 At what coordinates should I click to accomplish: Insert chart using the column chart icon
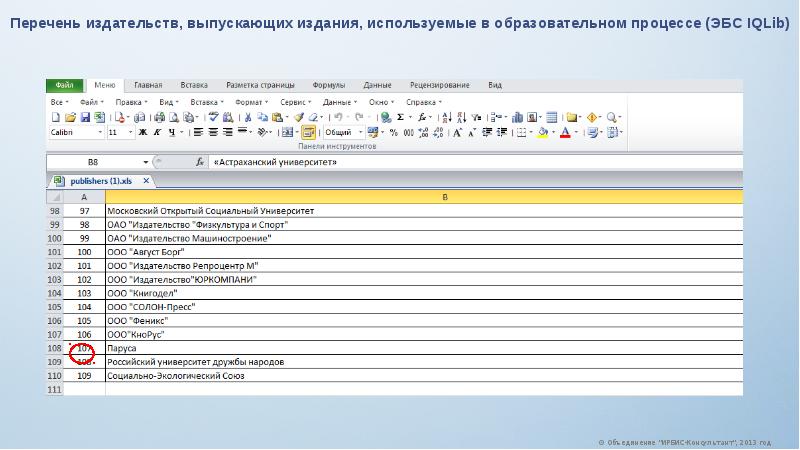[517, 117]
